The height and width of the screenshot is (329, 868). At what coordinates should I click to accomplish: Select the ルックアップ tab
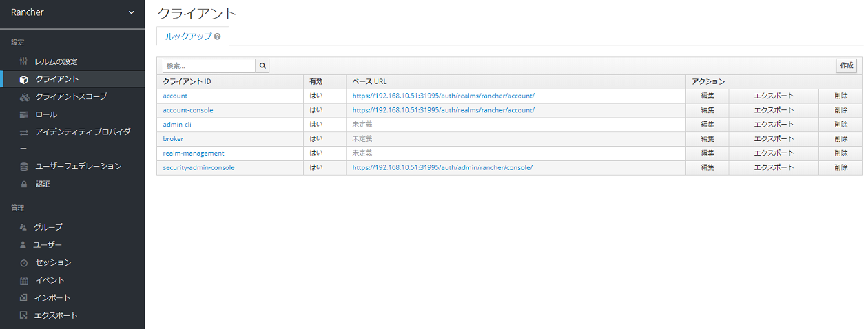coord(193,36)
